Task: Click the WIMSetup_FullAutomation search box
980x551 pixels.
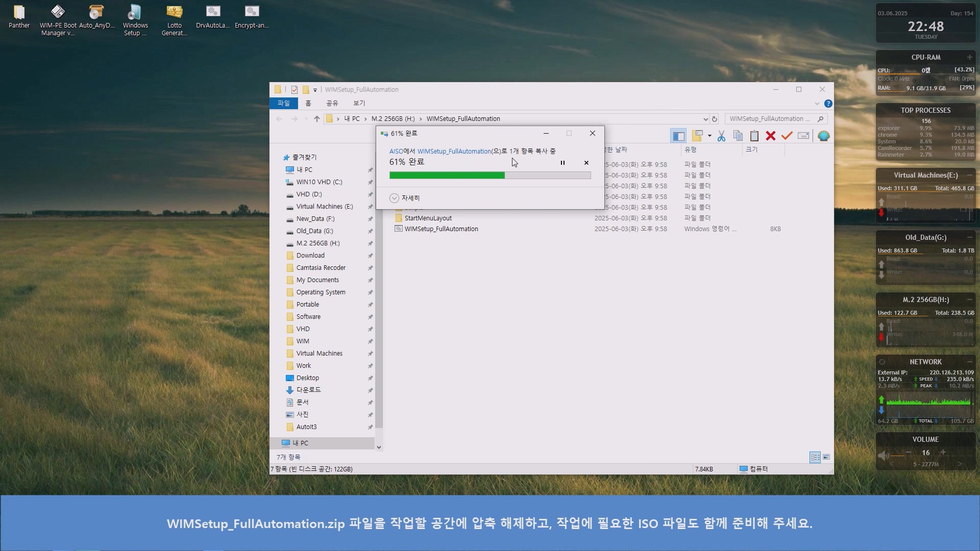Action: (x=770, y=119)
